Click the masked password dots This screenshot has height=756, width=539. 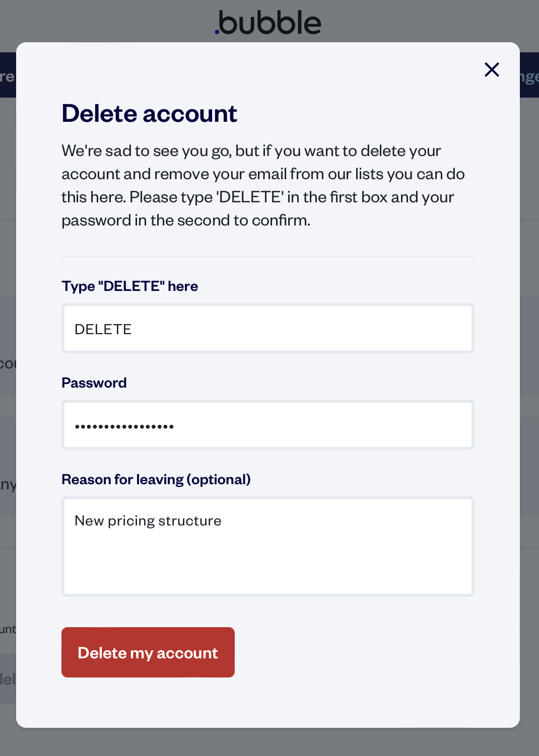pos(124,426)
